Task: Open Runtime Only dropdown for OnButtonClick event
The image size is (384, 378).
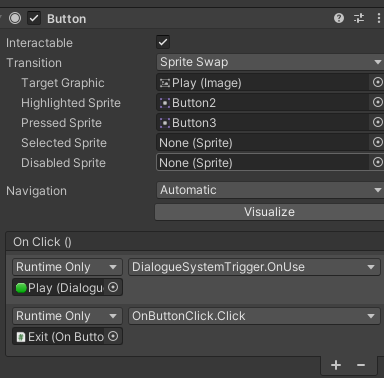Action: coord(67,316)
